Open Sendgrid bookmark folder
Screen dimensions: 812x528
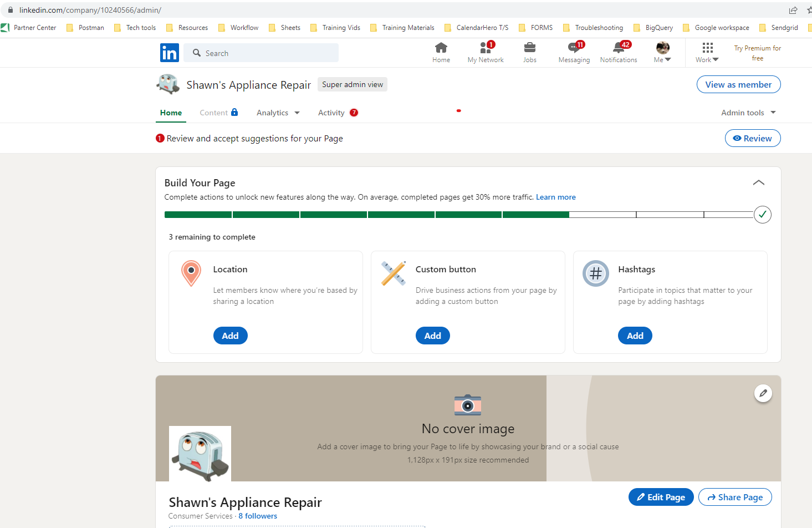click(779, 28)
